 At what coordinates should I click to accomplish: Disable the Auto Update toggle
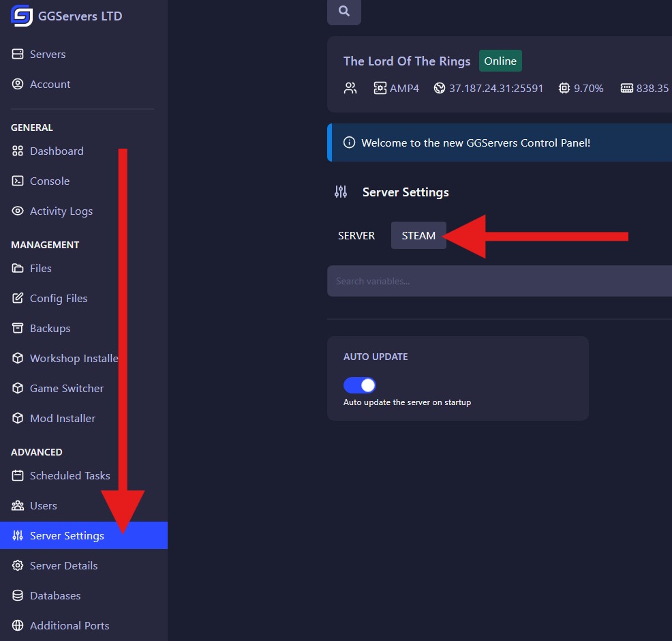coord(360,385)
